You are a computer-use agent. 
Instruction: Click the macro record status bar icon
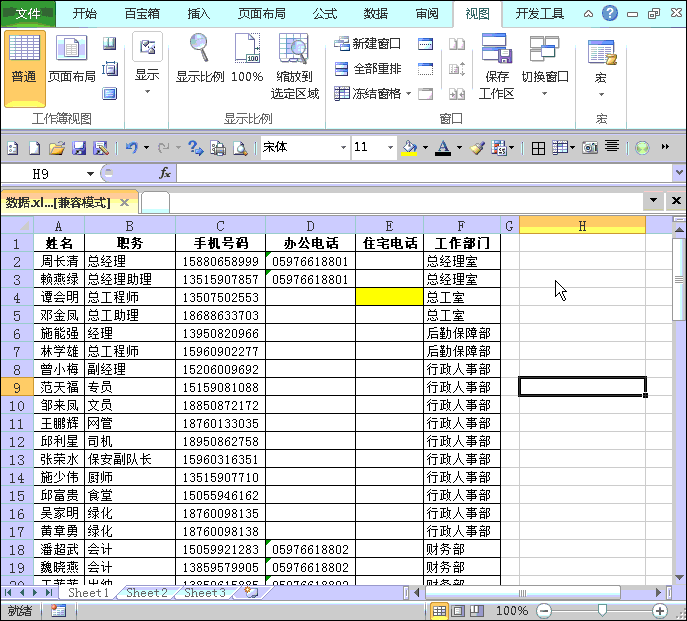pyautogui.click(x=58, y=610)
